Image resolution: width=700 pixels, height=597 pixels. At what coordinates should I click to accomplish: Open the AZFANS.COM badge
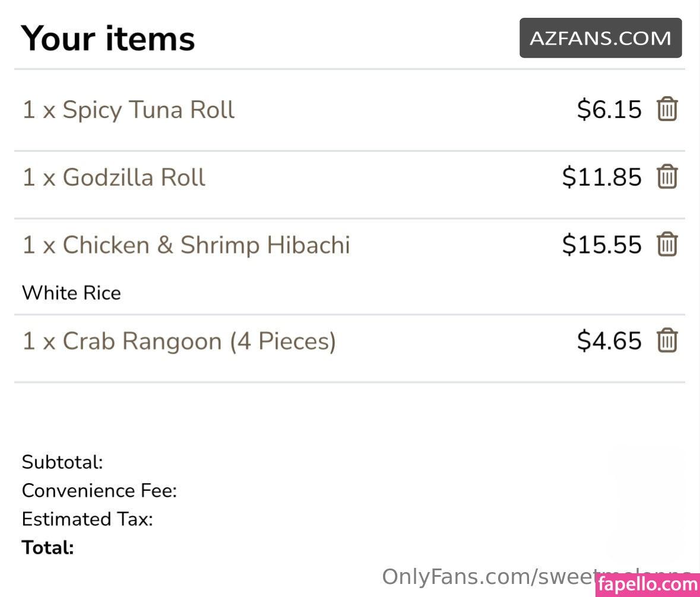600,38
